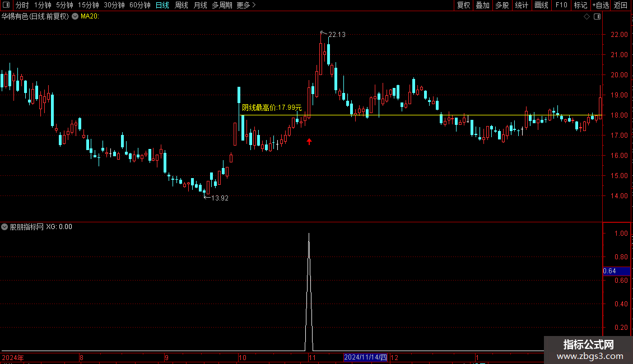Screen dimensions: 633x364
Task: Select the 1分钟 period
Action: (43, 5)
